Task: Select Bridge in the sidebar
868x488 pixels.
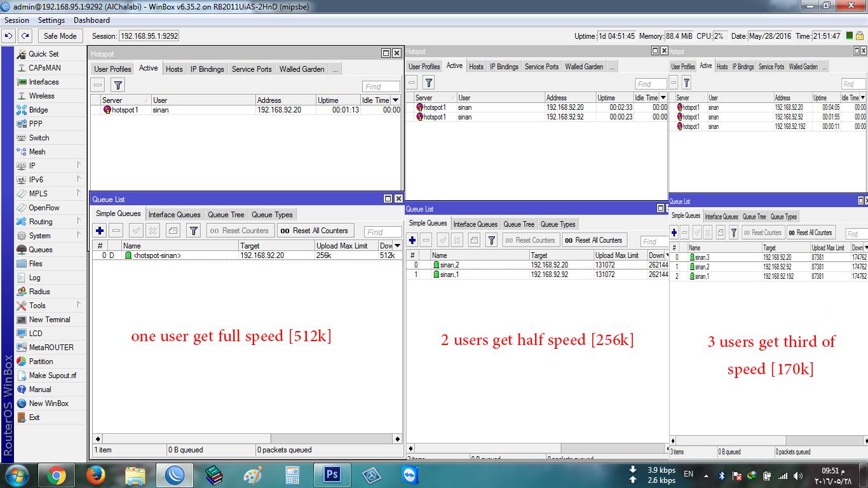Action: 38,110
